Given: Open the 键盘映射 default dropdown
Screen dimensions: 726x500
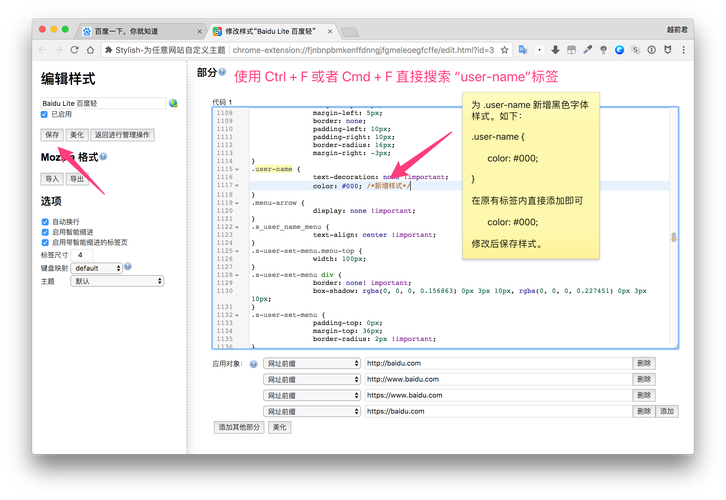Looking at the screenshot, I should tap(98, 268).
